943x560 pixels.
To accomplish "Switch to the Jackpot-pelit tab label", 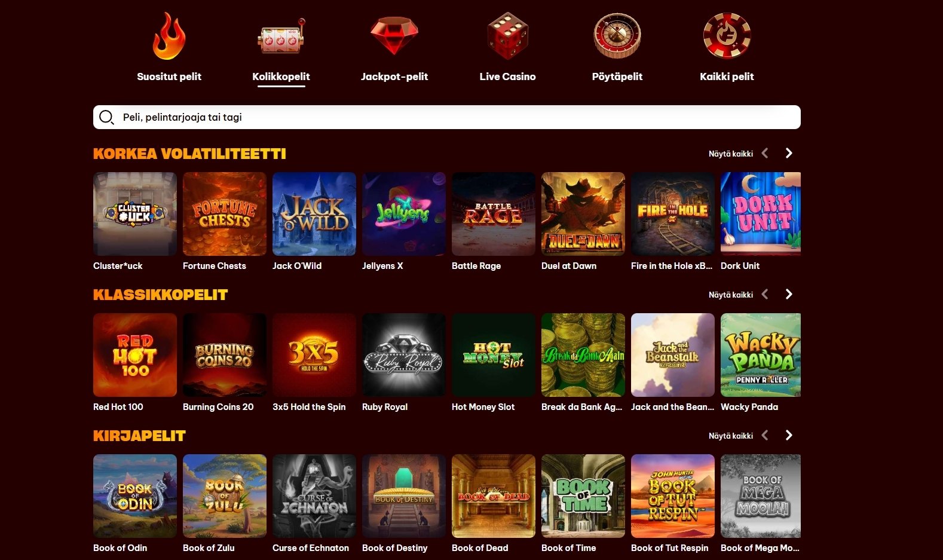I will pyautogui.click(x=394, y=76).
